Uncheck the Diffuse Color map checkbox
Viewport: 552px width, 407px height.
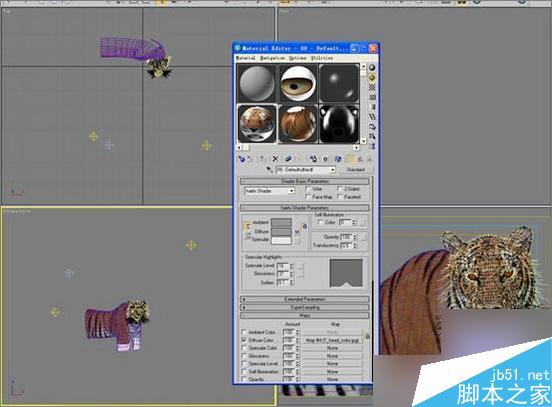(244, 340)
